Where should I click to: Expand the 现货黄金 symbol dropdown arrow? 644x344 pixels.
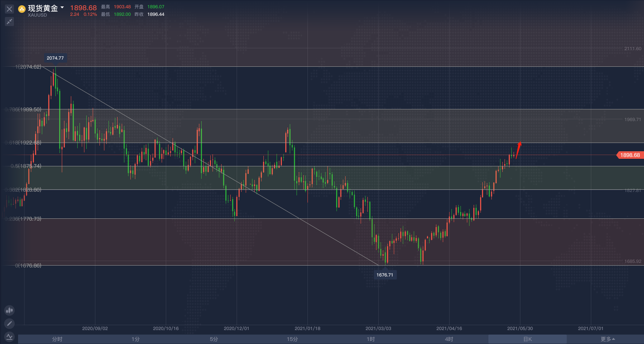point(62,8)
